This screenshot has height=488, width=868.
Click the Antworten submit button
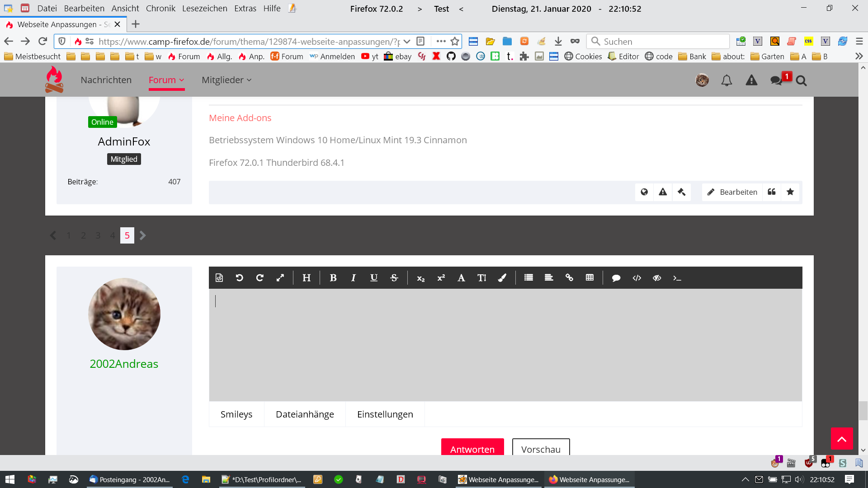click(472, 449)
